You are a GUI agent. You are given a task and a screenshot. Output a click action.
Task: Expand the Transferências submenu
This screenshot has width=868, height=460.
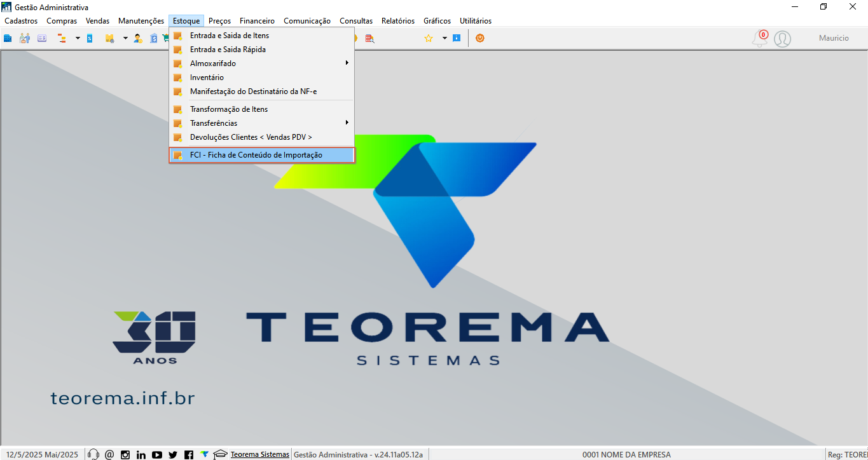pyautogui.click(x=261, y=123)
